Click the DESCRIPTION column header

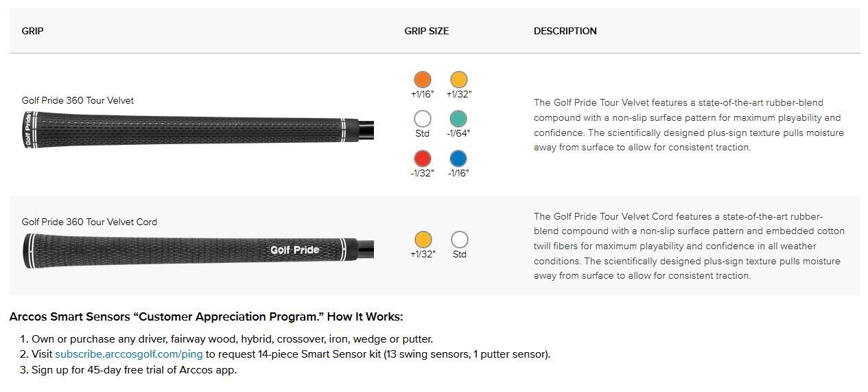[x=565, y=31]
